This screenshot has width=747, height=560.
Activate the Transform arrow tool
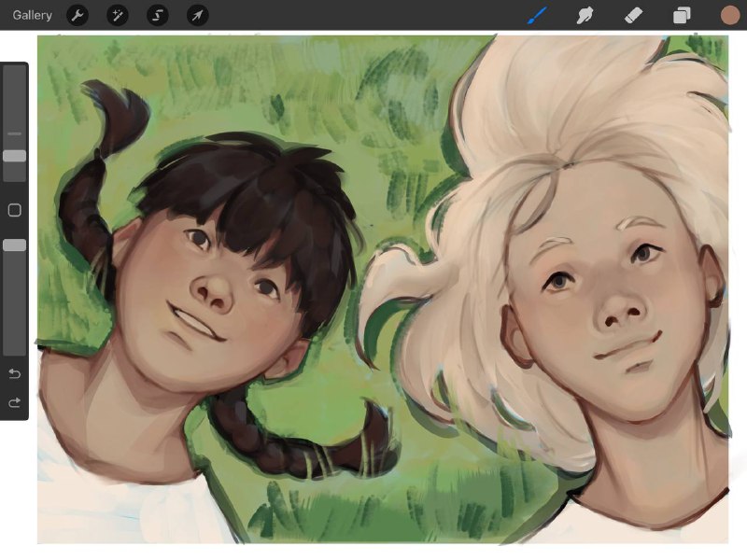pos(197,16)
